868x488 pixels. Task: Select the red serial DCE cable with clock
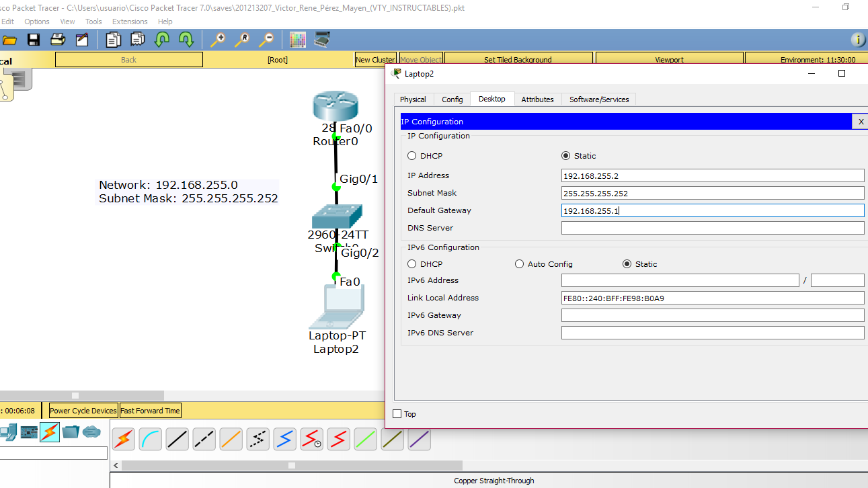click(312, 439)
